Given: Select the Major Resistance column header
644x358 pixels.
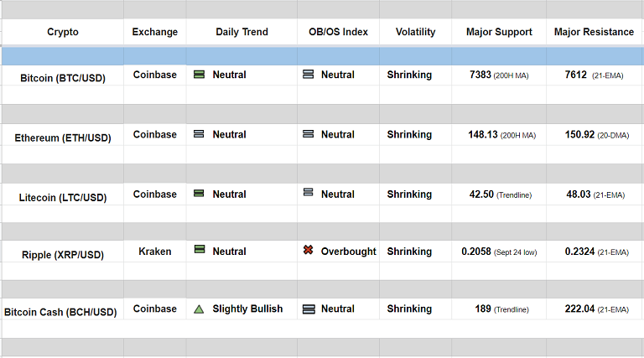Looking at the screenshot, I should [x=594, y=32].
